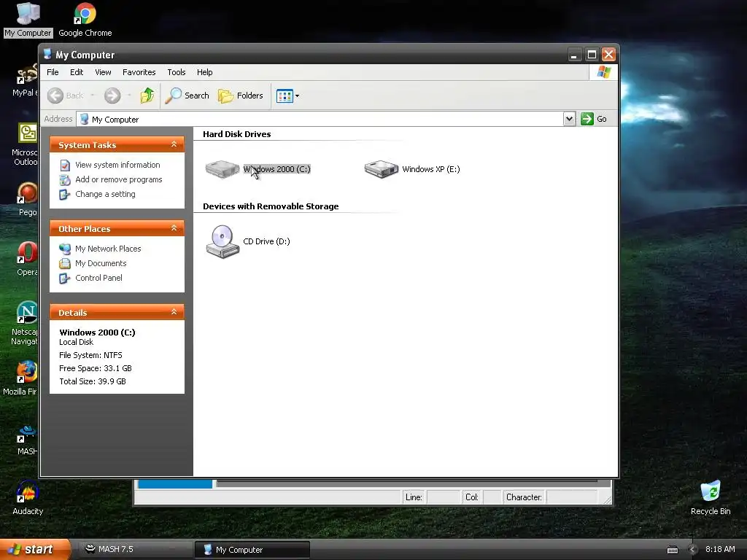747x560 pixels.
Task: Select the Microsoft Outlook desktop shortcut
Action: (x=27, y=144)
